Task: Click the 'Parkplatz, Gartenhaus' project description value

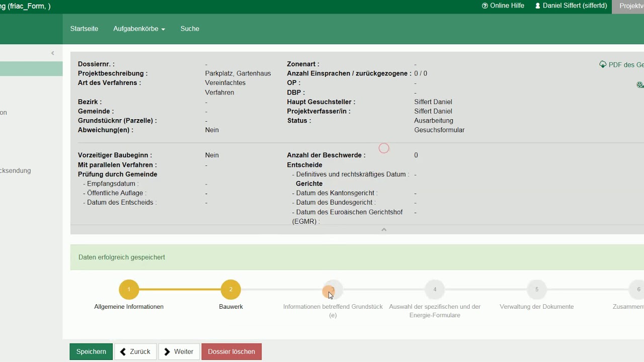Action: click(x=238, y=73)
